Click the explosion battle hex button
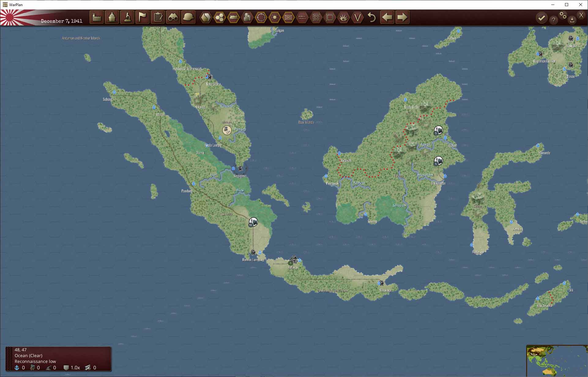The image size is (588, 377). coord(344,17)
